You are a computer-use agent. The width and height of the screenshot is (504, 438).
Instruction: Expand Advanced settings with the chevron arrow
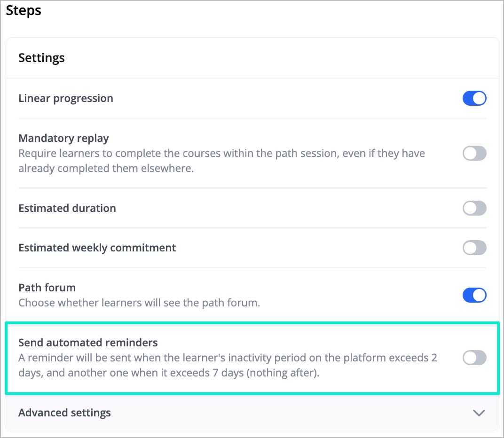tap(479, 413)
